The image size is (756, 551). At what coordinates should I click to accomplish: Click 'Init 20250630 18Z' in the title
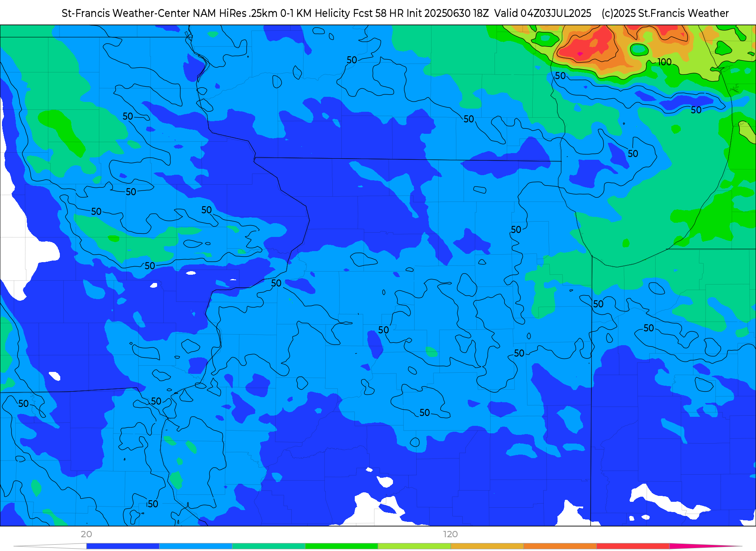447,13
